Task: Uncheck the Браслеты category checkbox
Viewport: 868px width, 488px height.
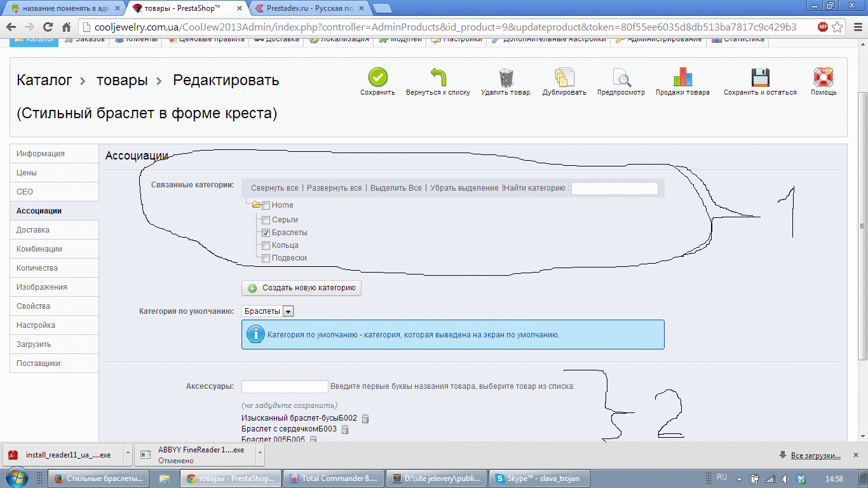Action: [266, 233]
